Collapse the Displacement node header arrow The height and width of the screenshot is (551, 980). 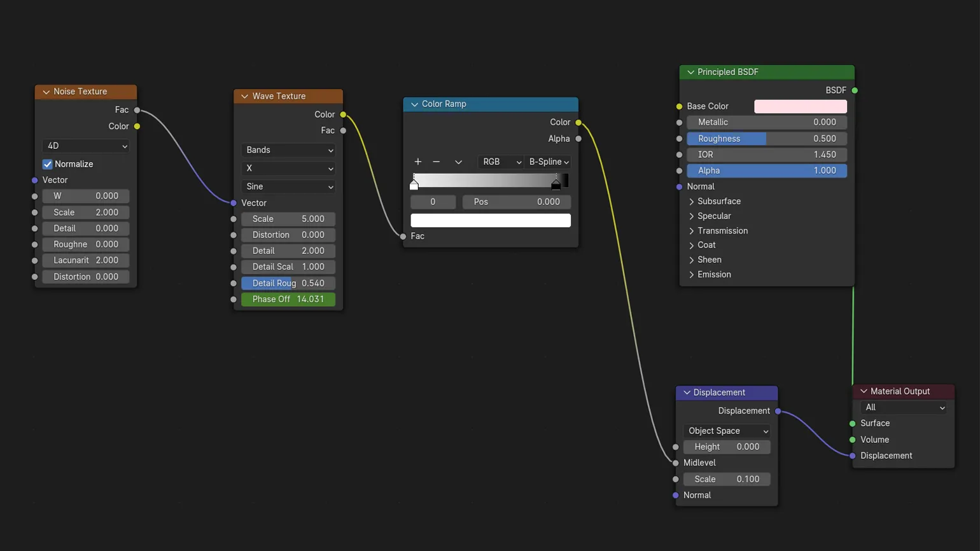pyautogui.click(x=687, y=393)
